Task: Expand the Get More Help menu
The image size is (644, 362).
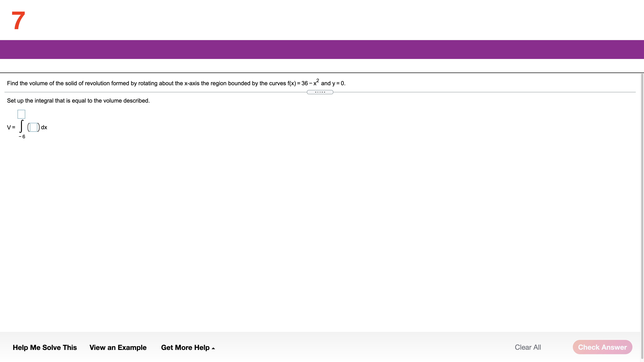Action: point(185,348)
